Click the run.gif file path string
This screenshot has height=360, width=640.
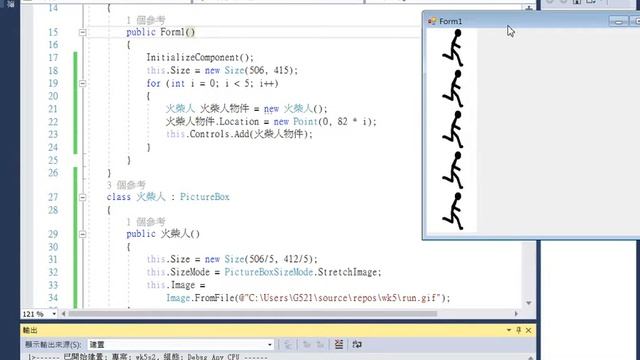pos(339,298)
